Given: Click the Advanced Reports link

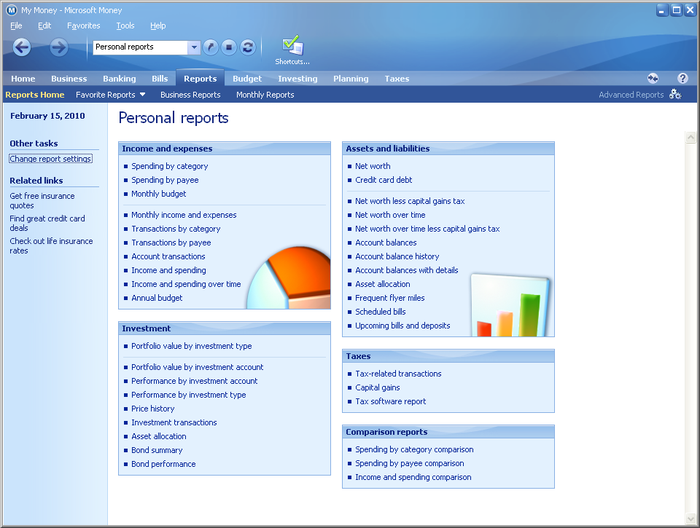Looking at the screenshot, I should pyautogui.click(x=631, y=95).
